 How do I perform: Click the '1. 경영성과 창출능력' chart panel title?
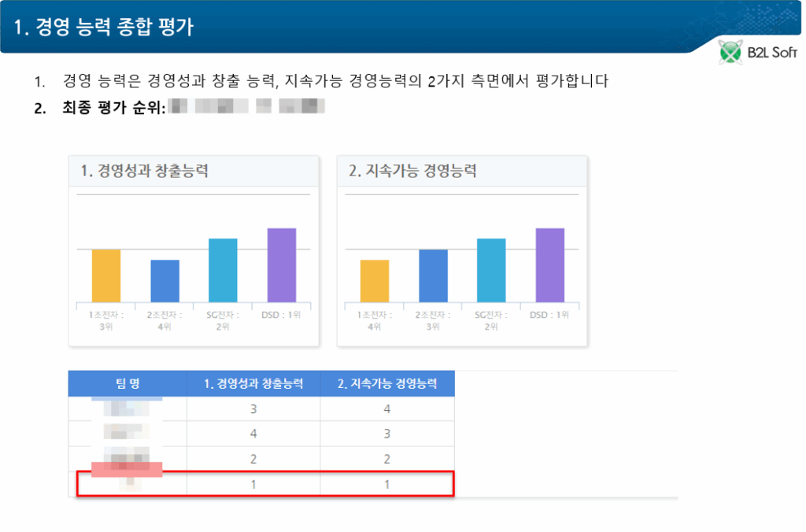click(x=144, y=171)
